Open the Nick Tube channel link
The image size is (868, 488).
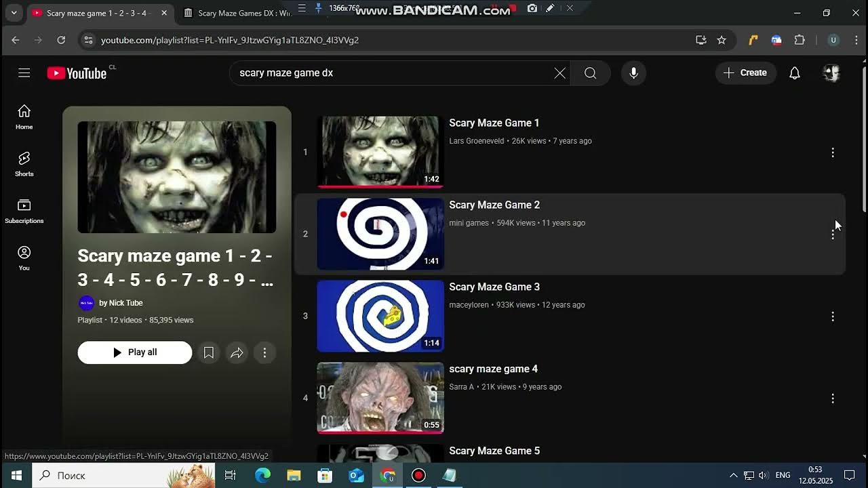(x=121, y=303)
